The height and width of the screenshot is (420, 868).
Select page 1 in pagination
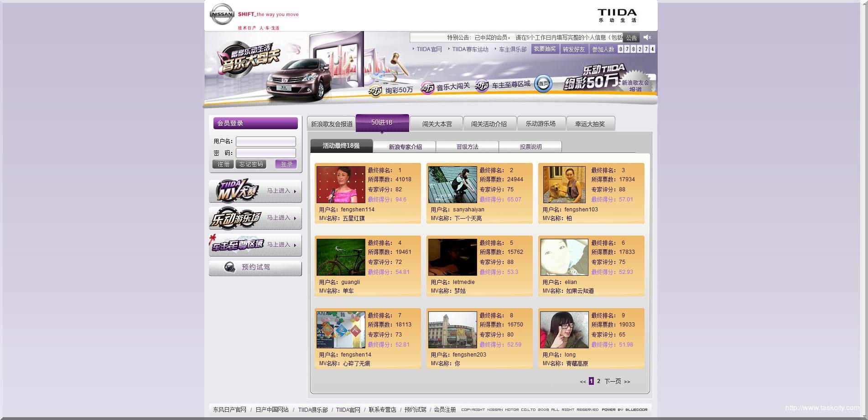point(591,381)
